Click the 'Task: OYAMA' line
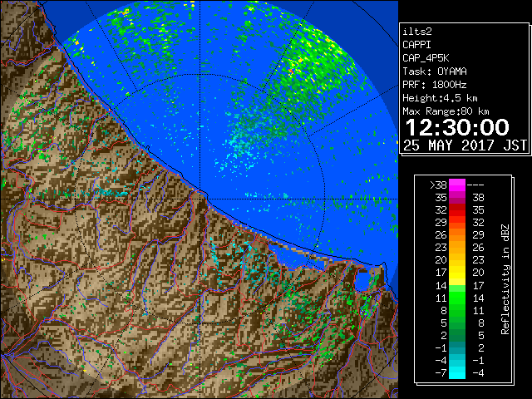Screen dimensions: 532x399 coord(435,71)
